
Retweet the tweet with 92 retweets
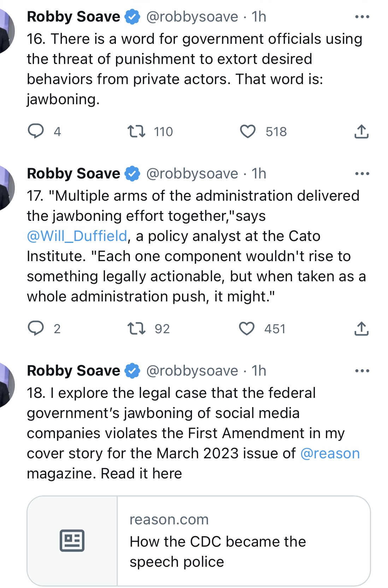point(136,329)
